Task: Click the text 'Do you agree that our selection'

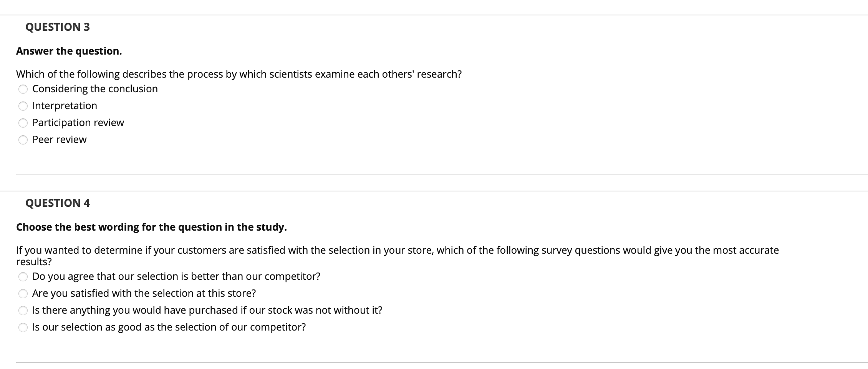Action: (176, 276)
